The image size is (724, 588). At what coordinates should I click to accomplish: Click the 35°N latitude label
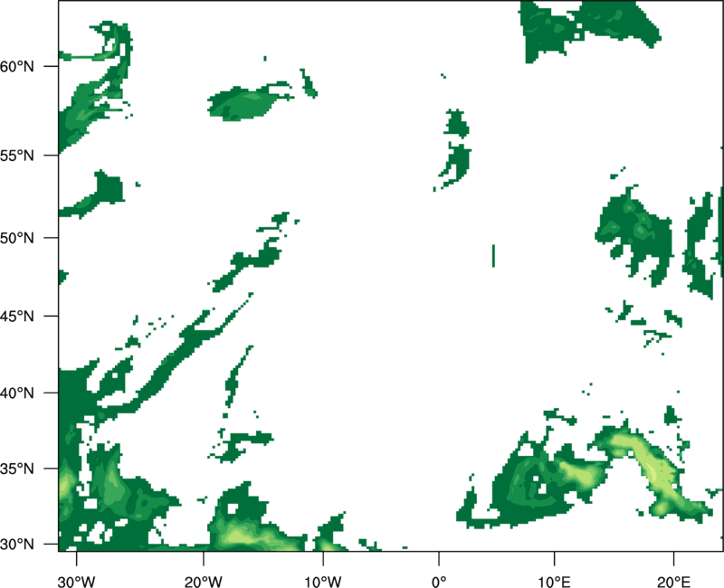coord(17,469)
